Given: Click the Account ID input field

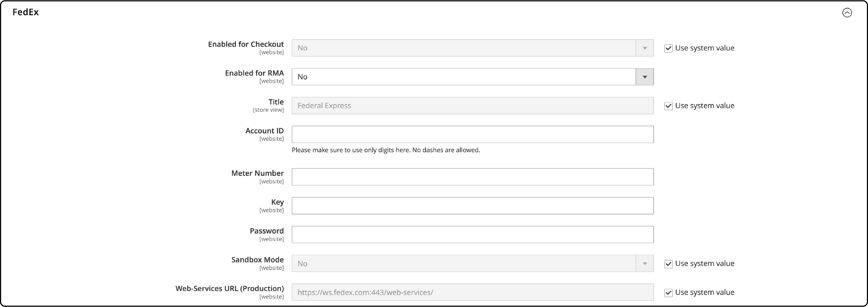Looking at the screenshot, I should (x=473, y=134).
